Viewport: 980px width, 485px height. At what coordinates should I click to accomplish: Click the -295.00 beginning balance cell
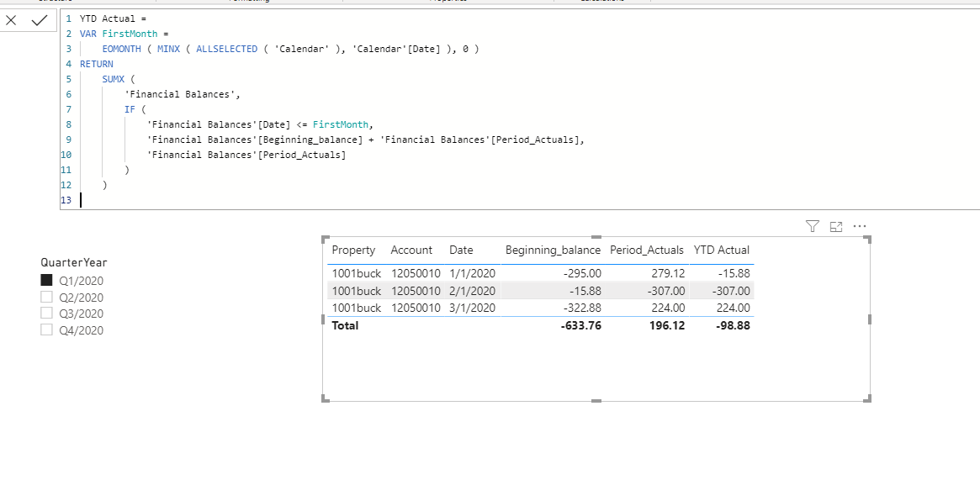[x=583, y=273]
